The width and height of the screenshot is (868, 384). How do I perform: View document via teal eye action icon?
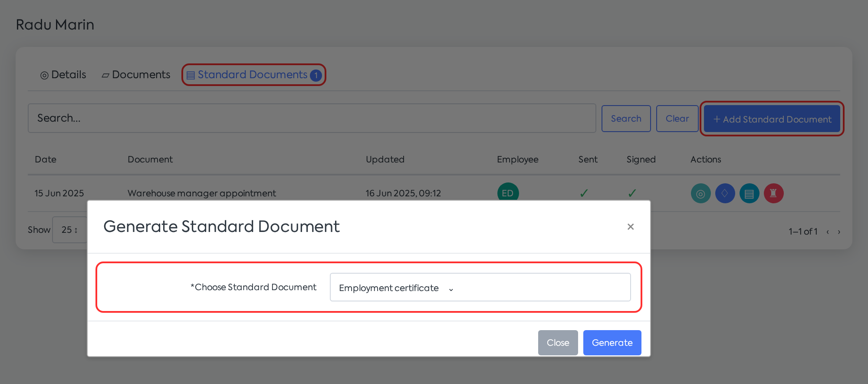tap(700, 193)
